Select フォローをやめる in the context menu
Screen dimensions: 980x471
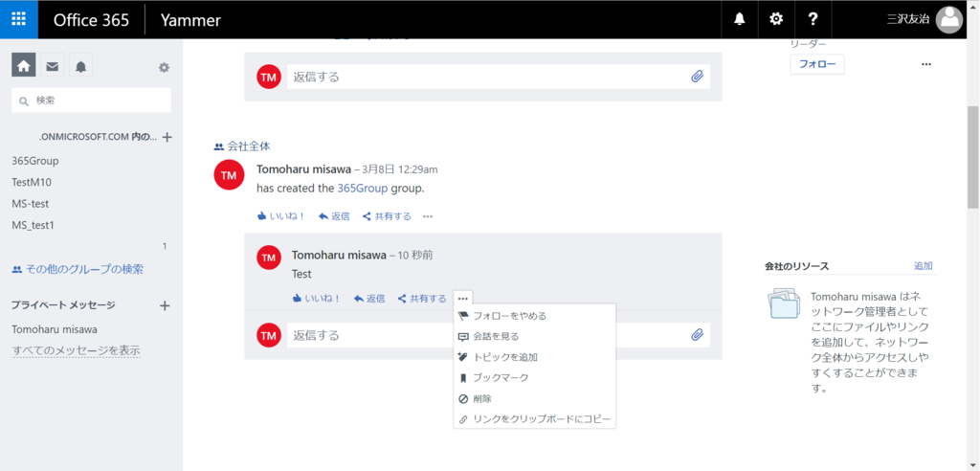coord(534,315)
